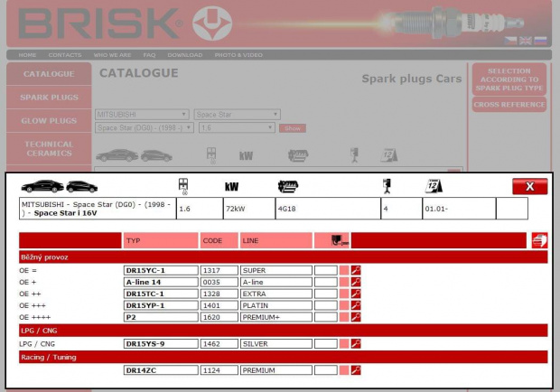
Task: Go to the CONTACTS menu item
Action: tap(64, 54)
